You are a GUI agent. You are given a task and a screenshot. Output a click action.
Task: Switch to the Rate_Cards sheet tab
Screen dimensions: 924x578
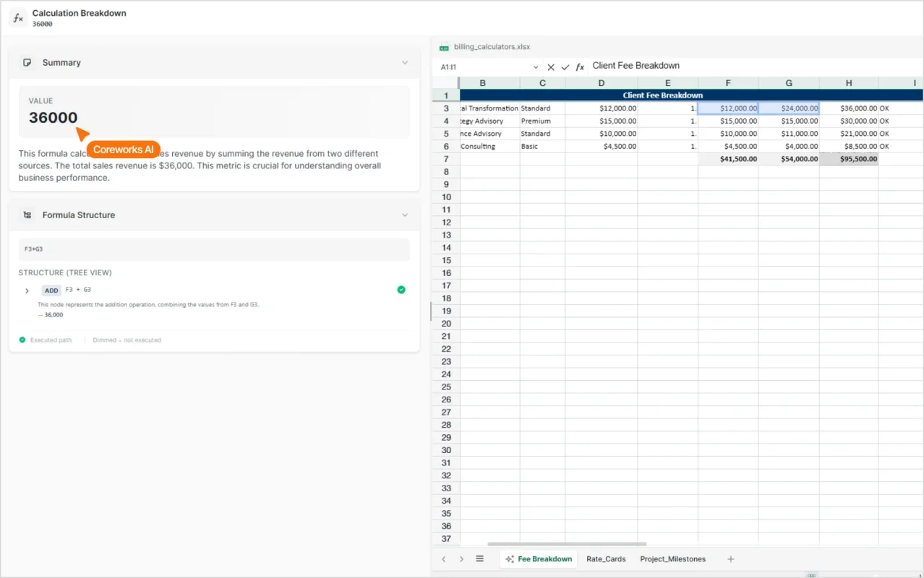click(606, 558)
